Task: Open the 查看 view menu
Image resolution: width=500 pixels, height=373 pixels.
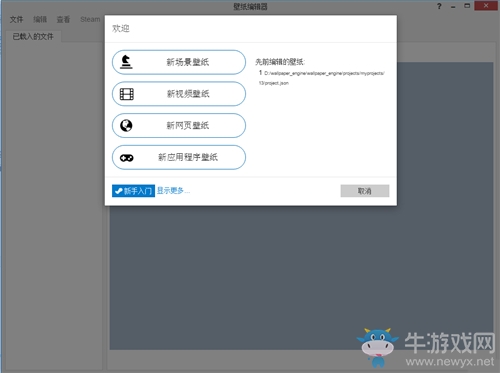Action: click(x=63, y=19)
